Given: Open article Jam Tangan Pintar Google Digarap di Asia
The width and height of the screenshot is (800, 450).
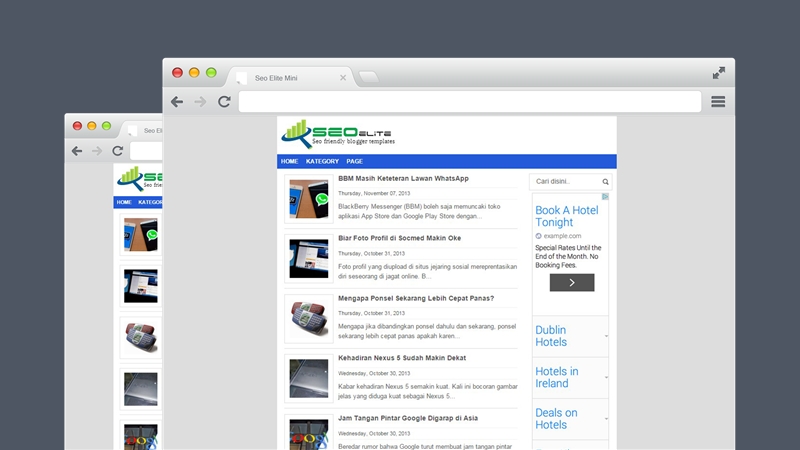Looking at the screenshot, I should click(x=408, y=418).
